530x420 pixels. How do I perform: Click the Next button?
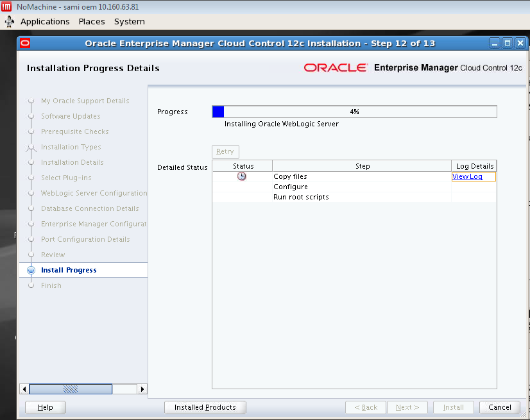(x=407, y=407)
